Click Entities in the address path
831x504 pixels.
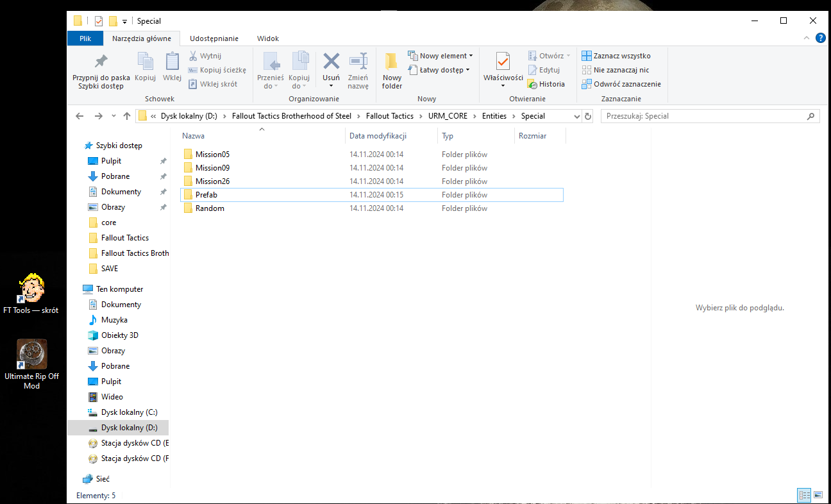click(494, 116)
